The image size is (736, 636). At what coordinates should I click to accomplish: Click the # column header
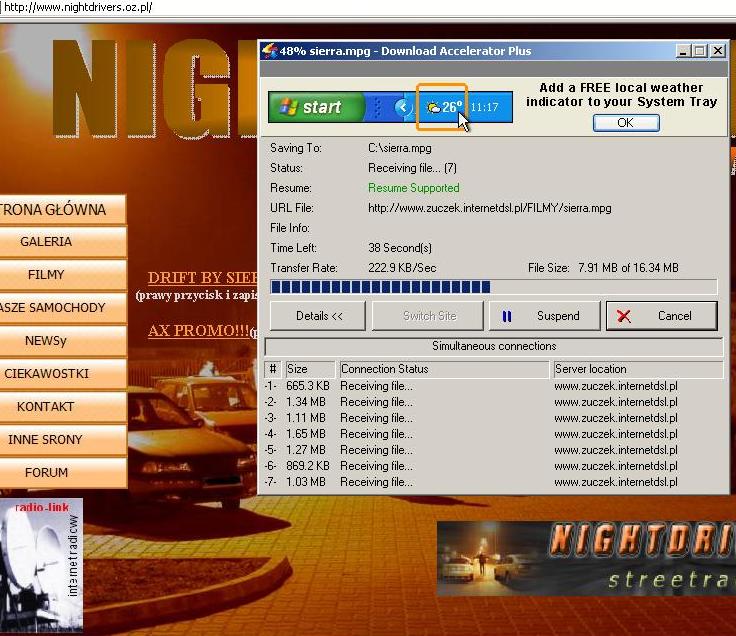pyautogui.click(x=273, y=369)
